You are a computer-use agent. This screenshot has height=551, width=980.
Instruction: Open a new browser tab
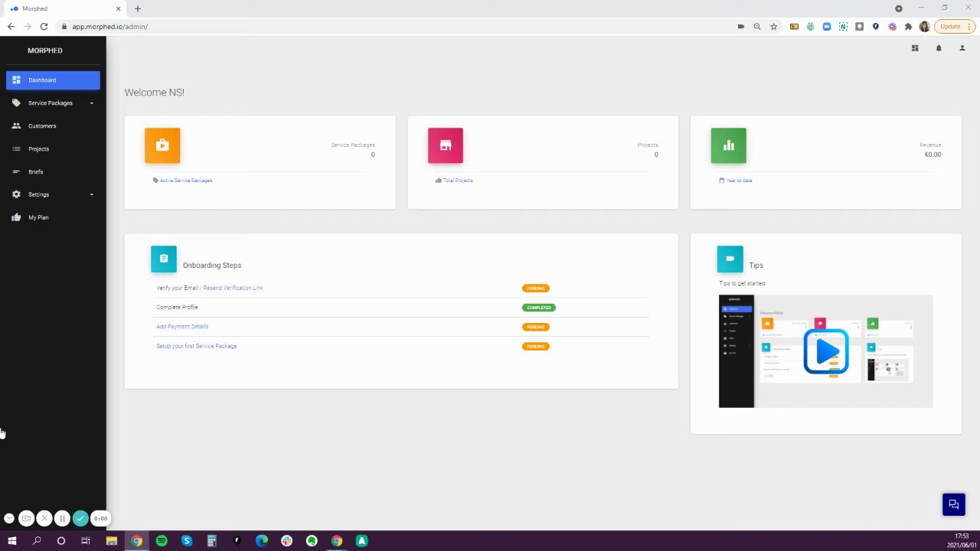point(138,8)
